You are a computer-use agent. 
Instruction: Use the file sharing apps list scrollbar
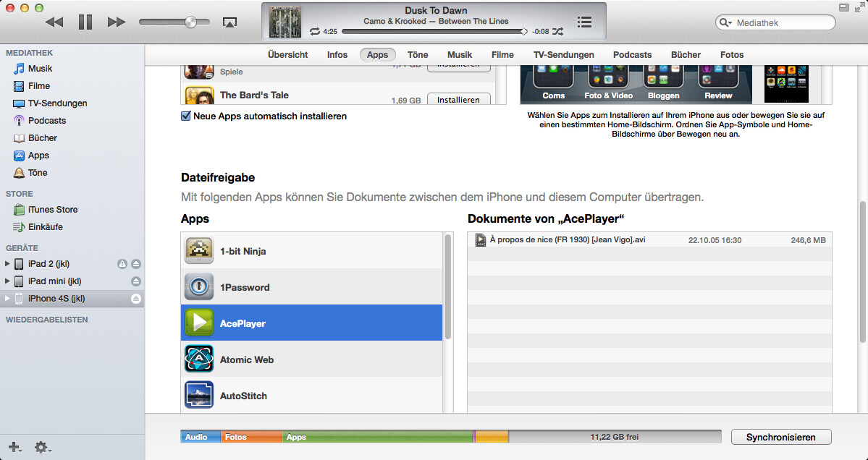[x=448, y=287]
